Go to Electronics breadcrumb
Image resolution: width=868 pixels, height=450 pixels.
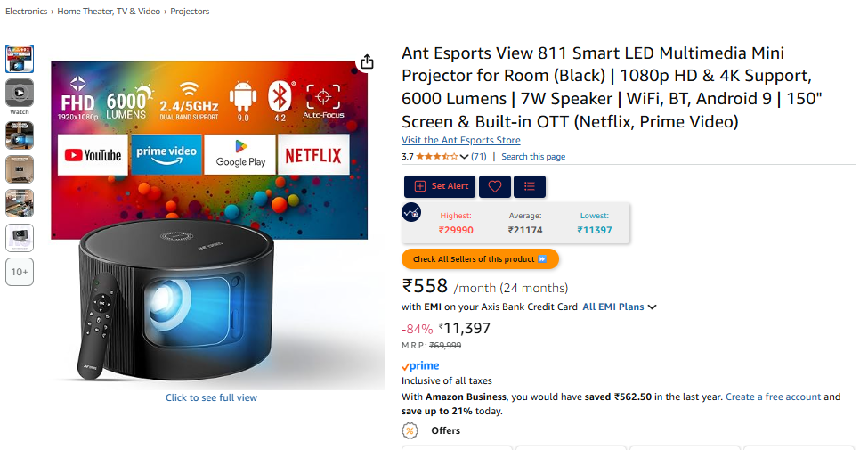27,12
